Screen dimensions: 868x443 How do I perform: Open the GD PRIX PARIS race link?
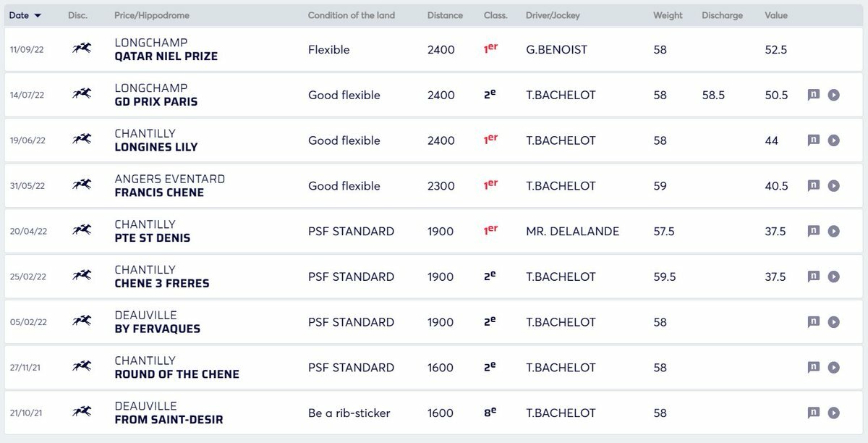click(x=156, y=102)
